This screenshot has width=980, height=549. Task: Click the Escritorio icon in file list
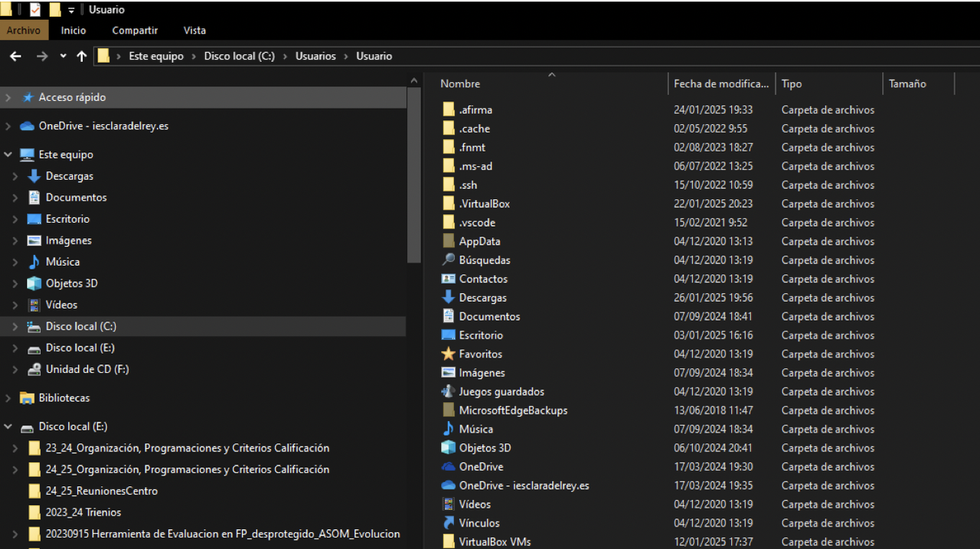click(x=449, y=335)
